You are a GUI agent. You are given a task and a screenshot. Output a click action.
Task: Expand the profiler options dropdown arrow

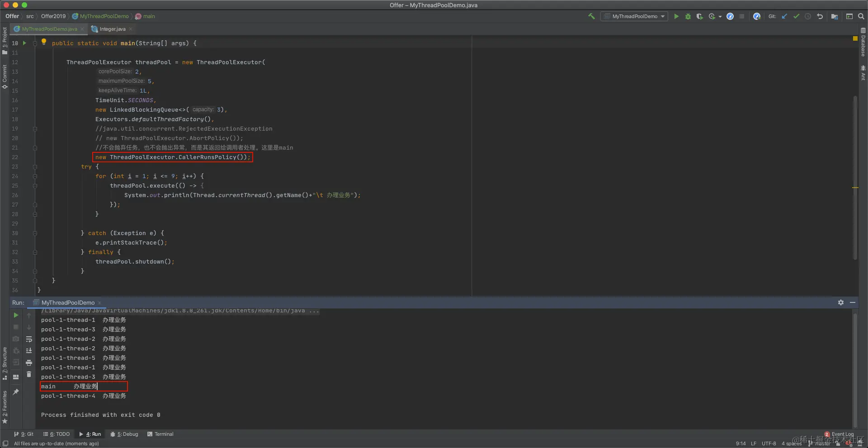pyautogui.click(x=720, y=17)
